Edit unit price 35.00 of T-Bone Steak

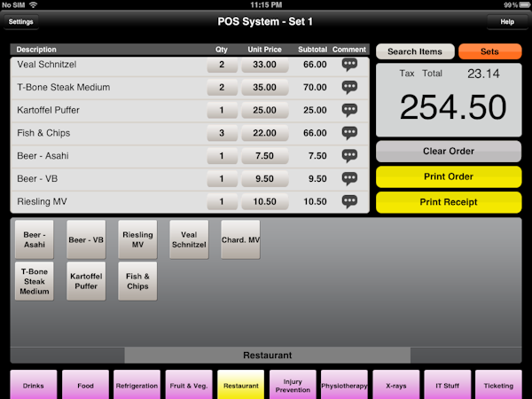(264, 87)
